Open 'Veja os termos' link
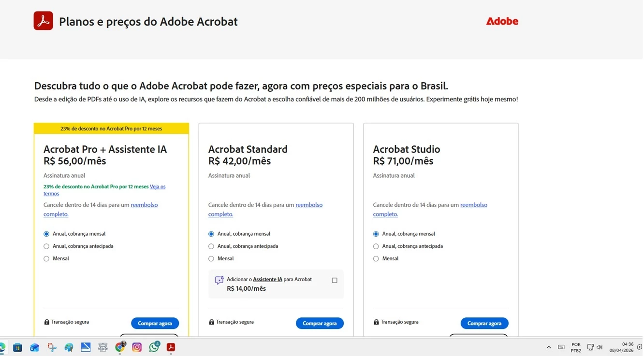Viewport: 644px width, 356px height. click(158, 186)
